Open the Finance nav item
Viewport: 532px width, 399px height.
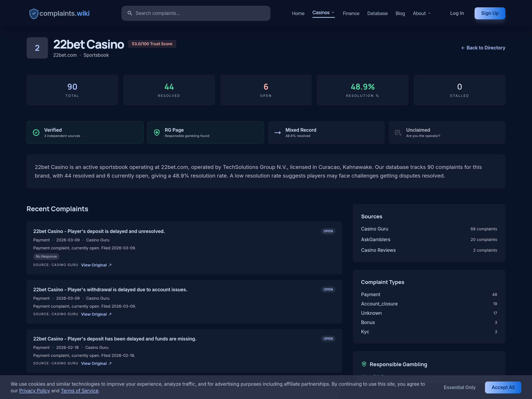[351, 14]
